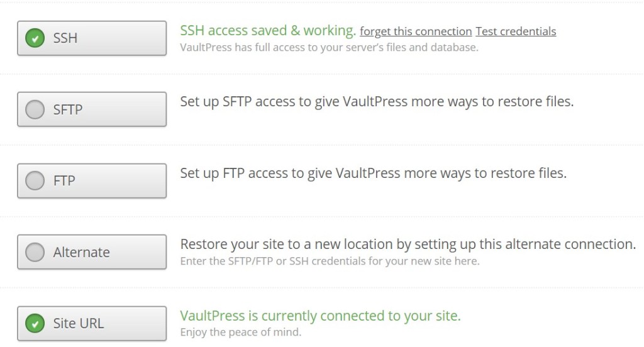
Task: Click the "Set up FTP access" description text
Action: pos(373,173)
